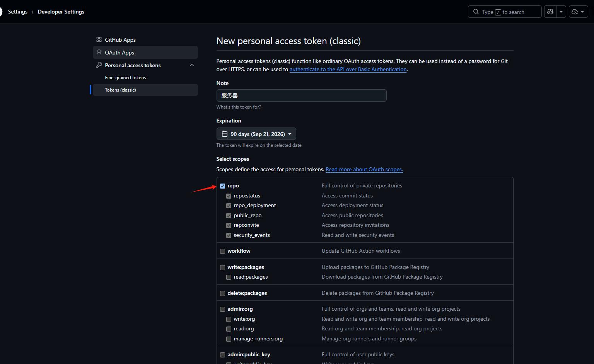Click text 'Full control of private repositories'

362,185
